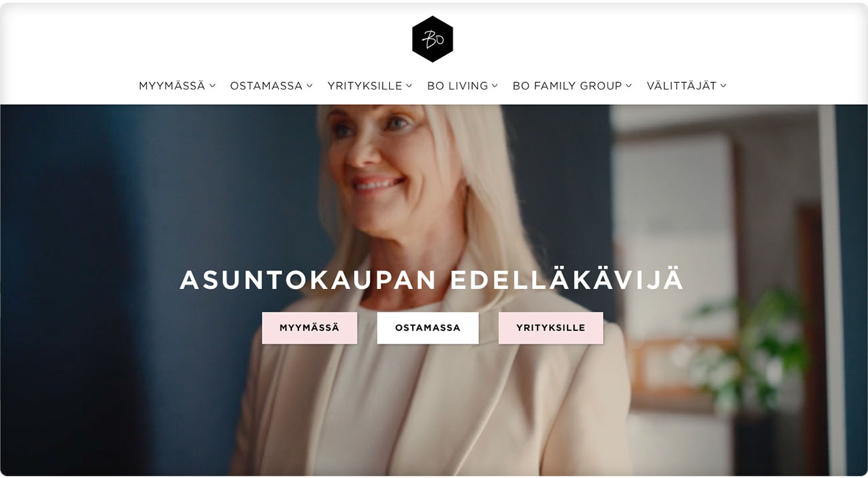
Task: Click the pink YRITYKSILLE hero button
Action: coord(551,328)
